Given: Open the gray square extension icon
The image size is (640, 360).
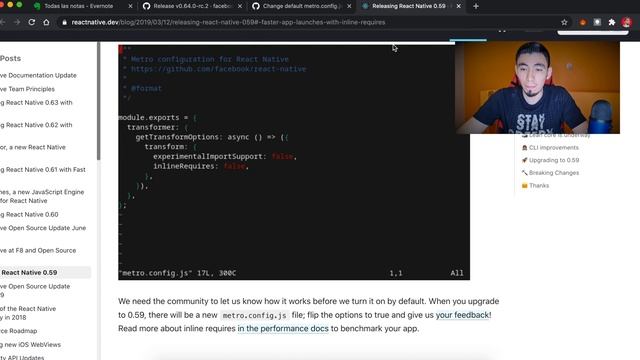Looking at the screenshot, I should point(597,22).
